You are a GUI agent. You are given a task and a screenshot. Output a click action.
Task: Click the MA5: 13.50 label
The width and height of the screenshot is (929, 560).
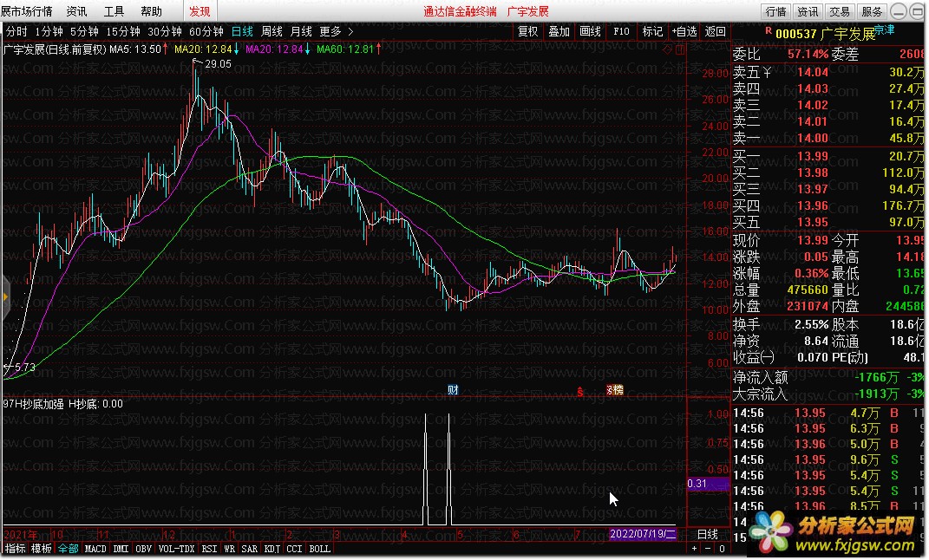coord(134,49)
